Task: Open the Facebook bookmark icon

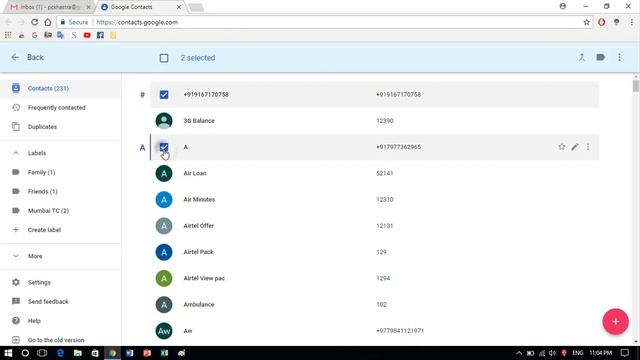Action: pos(100,36)
